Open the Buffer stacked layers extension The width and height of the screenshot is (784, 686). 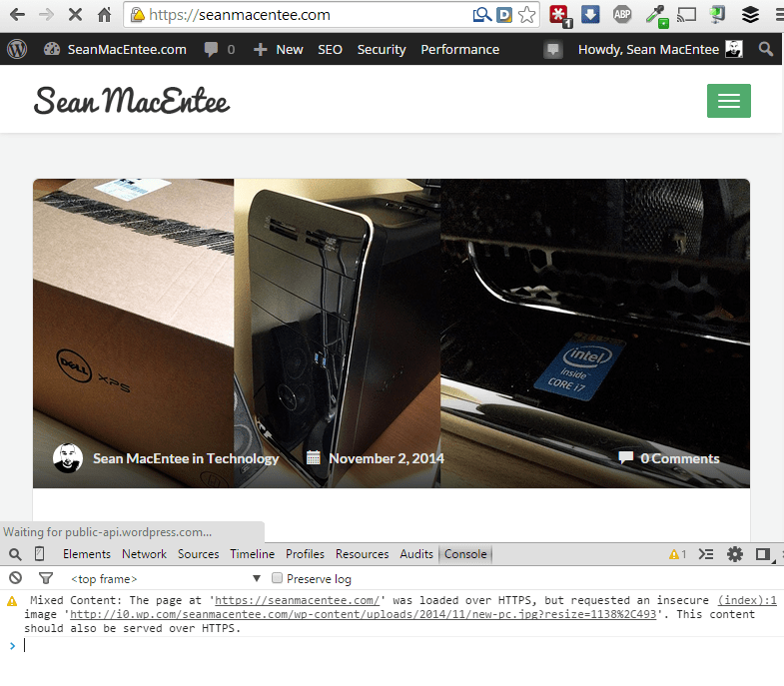pyautogui.click(x=750, y=15)
